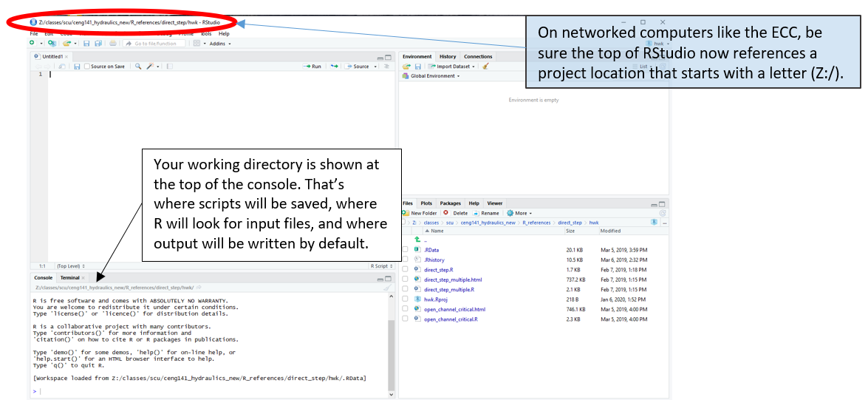Click the Go to file/function field
The width and height of the screenshot is (868, 400).
point(155,44)
